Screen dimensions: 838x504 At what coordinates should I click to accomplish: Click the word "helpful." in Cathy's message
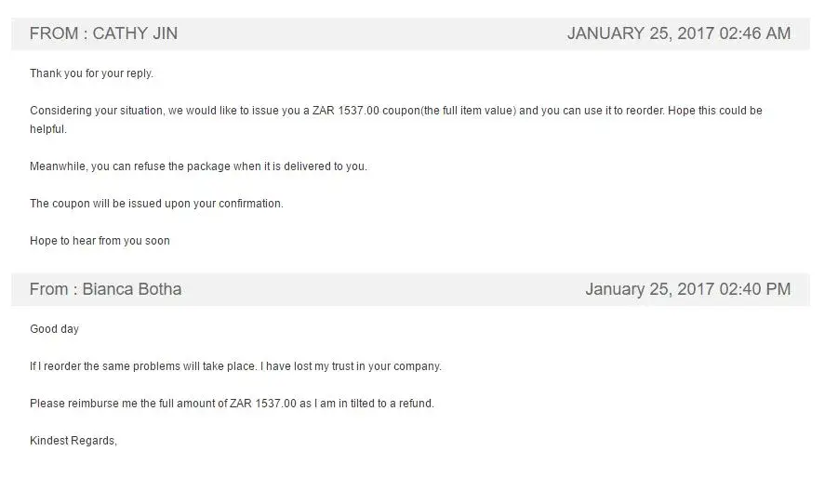[x=48, y=129]
